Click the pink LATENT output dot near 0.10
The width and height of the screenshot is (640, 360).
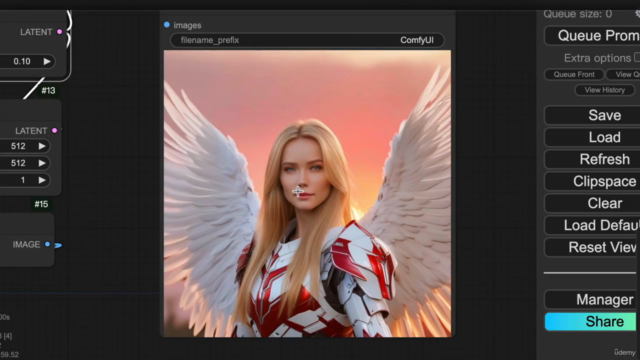click(x=60, y=32)
